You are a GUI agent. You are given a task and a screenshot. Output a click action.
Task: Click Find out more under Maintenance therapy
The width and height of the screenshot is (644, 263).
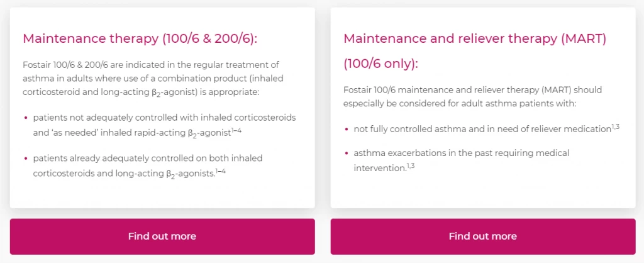[x=162, y=237]
